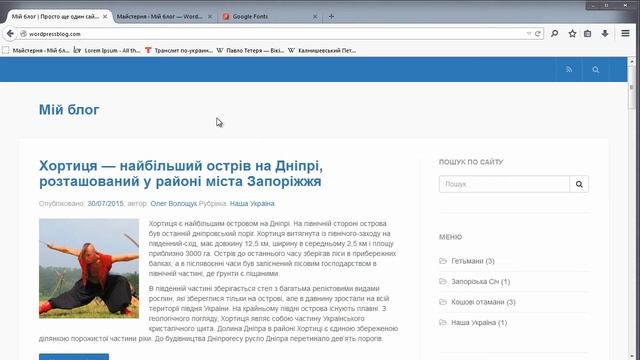Click the folder icon beside 'Кошові отамани'
The image size is (640, 360).
pyautogui.click(x=443, y=302)
